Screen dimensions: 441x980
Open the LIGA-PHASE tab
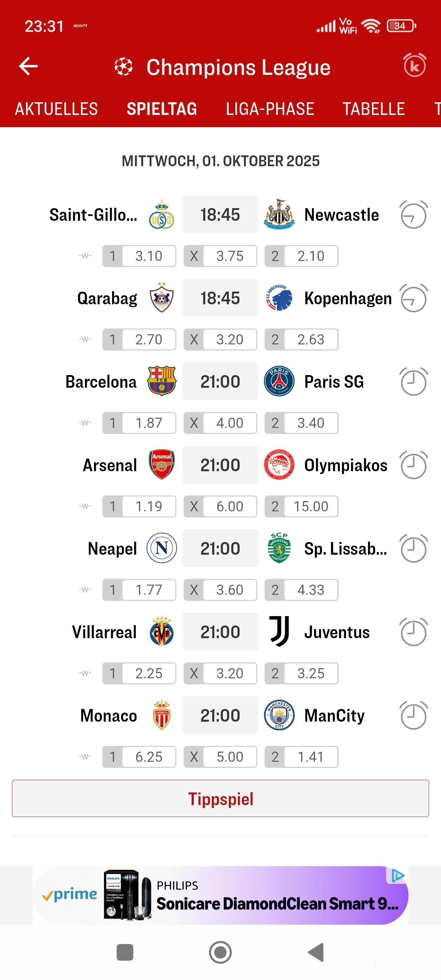270,109
